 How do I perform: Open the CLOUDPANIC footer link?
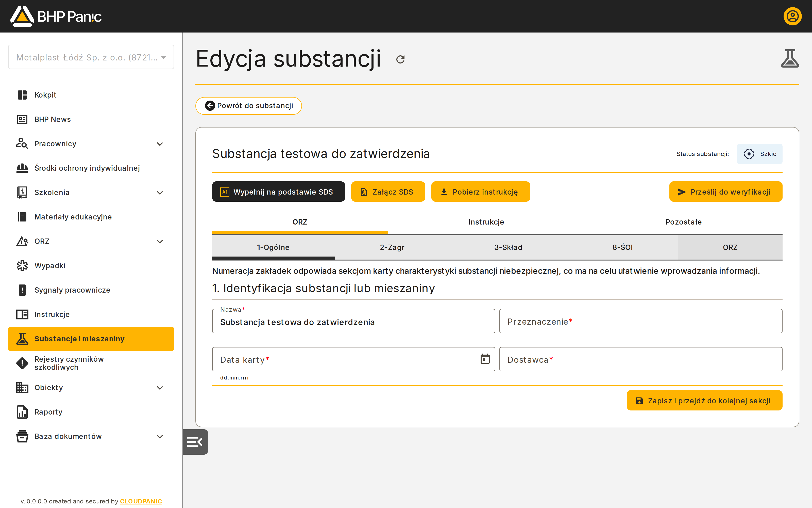[141, 501]
